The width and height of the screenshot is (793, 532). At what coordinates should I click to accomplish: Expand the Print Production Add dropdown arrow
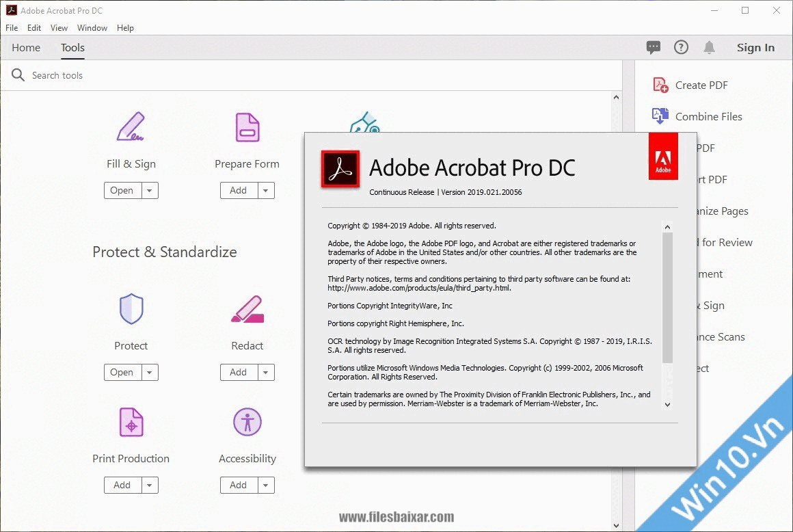pyautogui.click(x=150, y=485)
